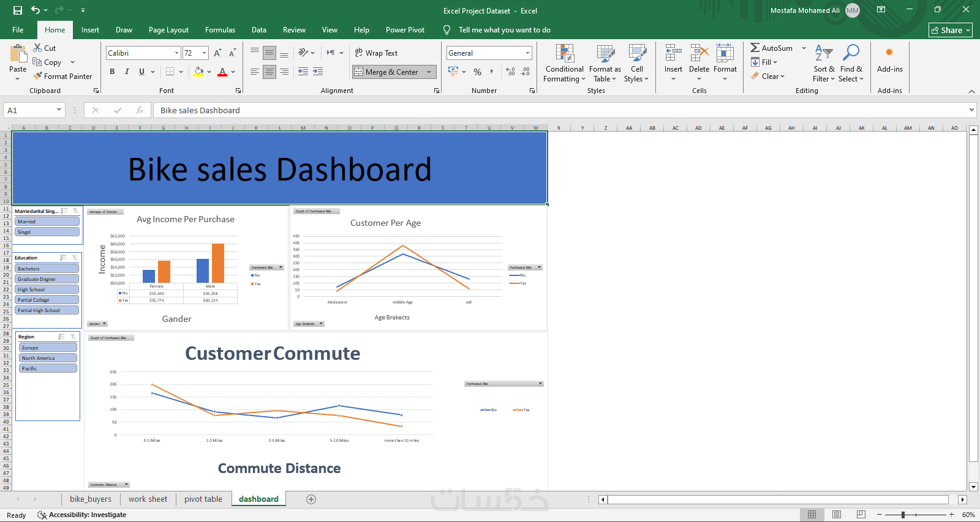Copy the selected cells
The height and width of the screenshot is (522, 980).
tap(47, 62)
